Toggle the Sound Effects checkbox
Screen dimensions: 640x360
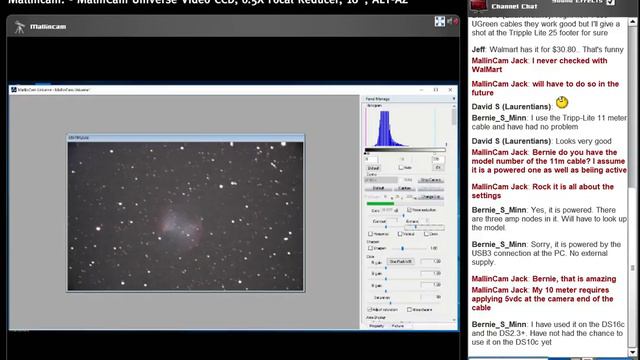[611, 2]
